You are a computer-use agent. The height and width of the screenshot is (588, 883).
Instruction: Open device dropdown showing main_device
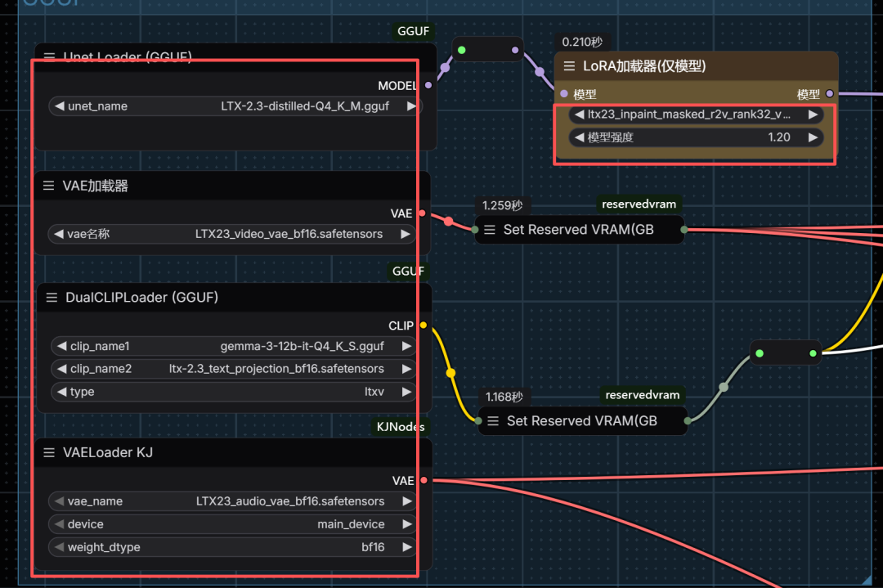[233, 524]
